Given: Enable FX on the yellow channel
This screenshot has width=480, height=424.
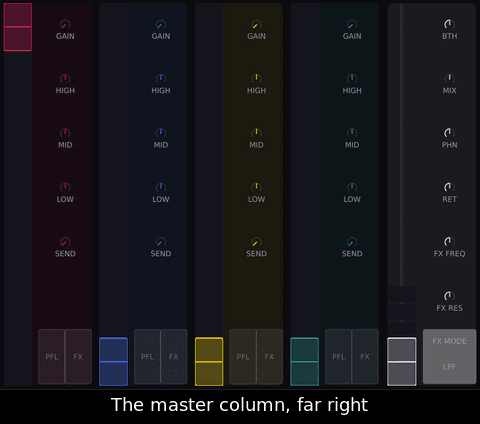Looking at the screenshot, I should 269,357.
